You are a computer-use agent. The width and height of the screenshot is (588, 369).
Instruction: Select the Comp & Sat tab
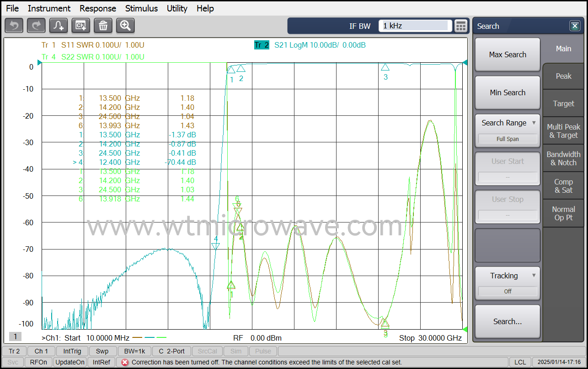563,186
